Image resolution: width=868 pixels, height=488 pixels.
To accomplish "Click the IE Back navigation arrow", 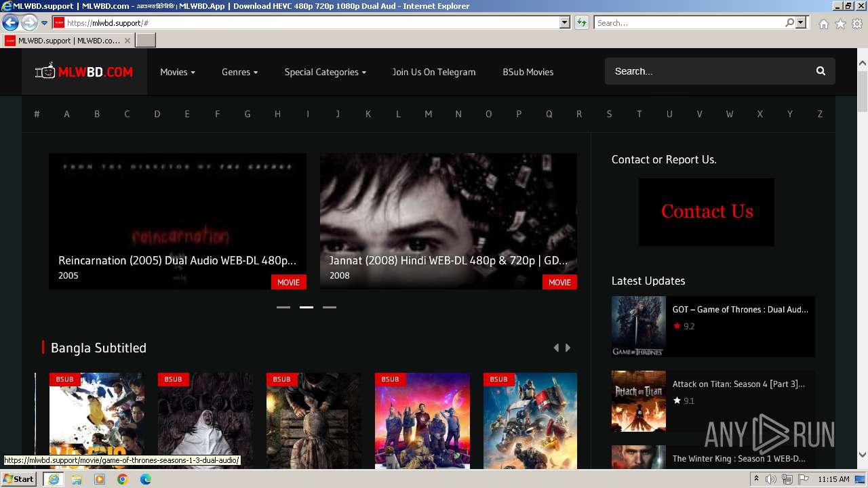I will point(10,23).
